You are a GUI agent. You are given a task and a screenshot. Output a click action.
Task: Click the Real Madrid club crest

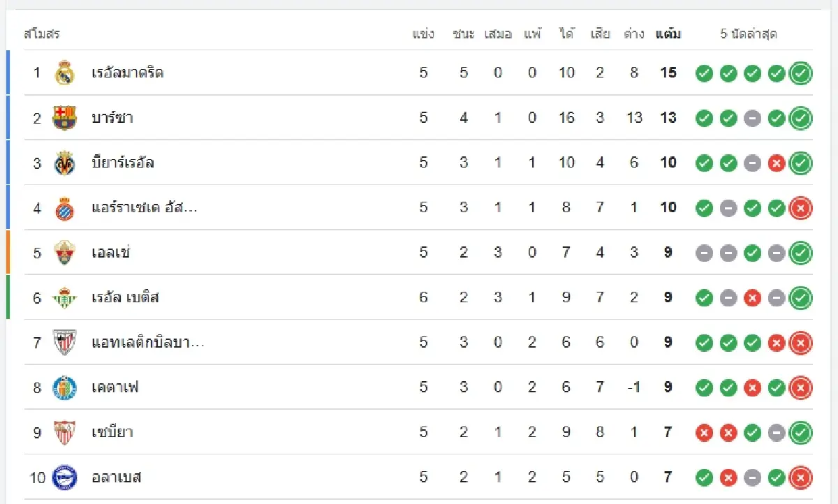pyautogui.click(x=64, y=73)
